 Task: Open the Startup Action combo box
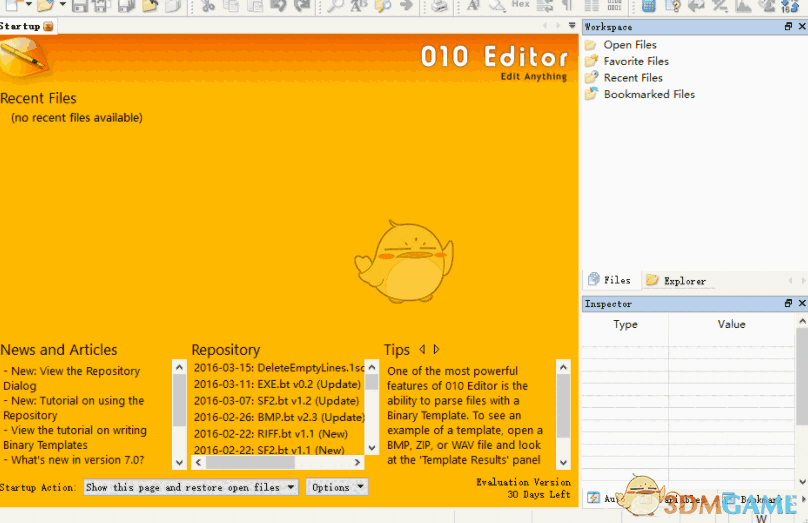[x=191, y=487]
